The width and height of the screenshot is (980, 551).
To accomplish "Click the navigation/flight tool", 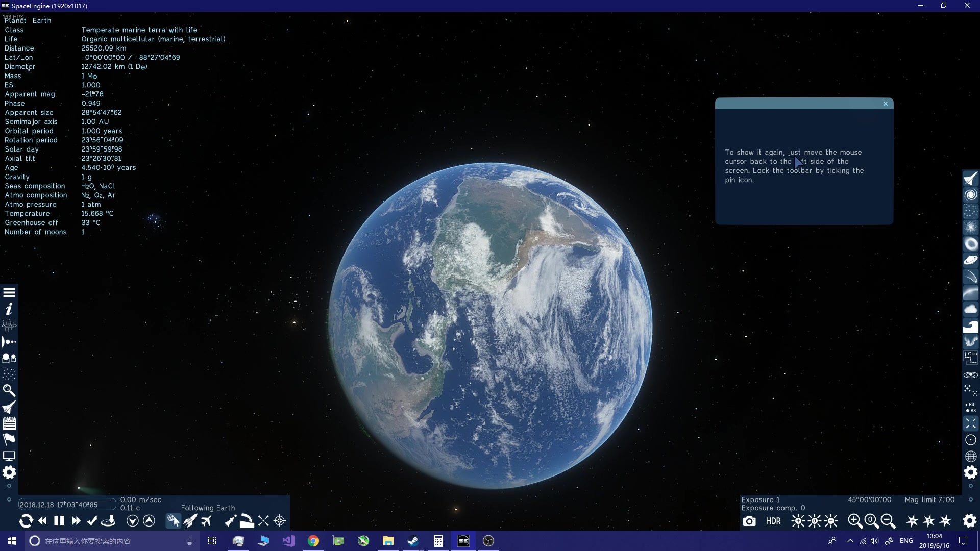I will 9,407.
